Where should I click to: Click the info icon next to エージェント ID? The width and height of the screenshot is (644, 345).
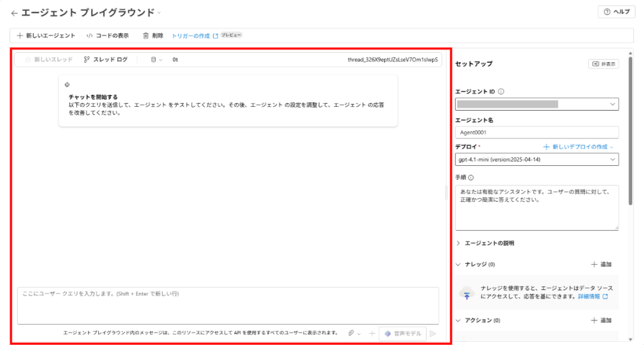click(x=501, y=92)
